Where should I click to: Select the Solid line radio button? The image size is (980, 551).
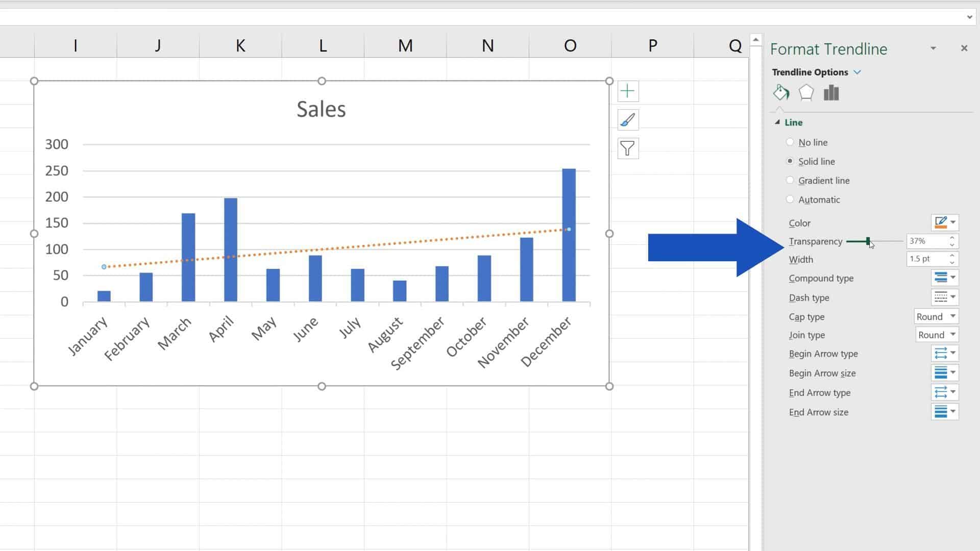coord(791,161)
